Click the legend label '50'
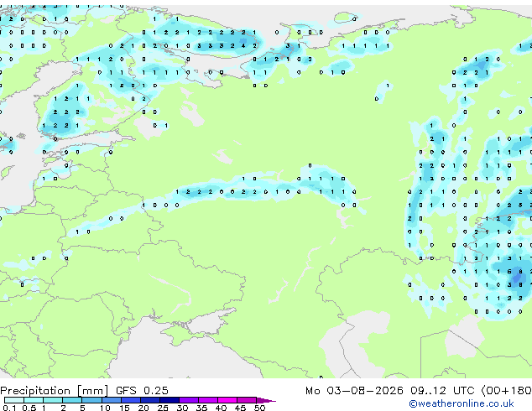The image size is (532, 411). [260, 408]
